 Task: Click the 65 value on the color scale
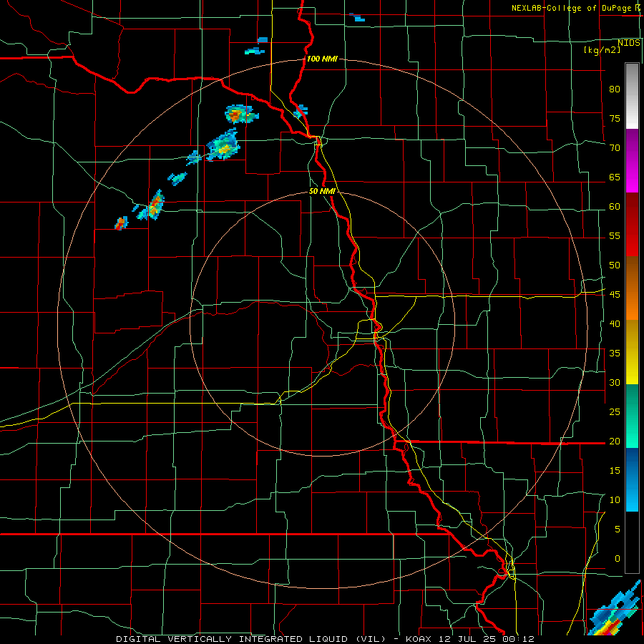pyautogui.click(x=615, y=177)
